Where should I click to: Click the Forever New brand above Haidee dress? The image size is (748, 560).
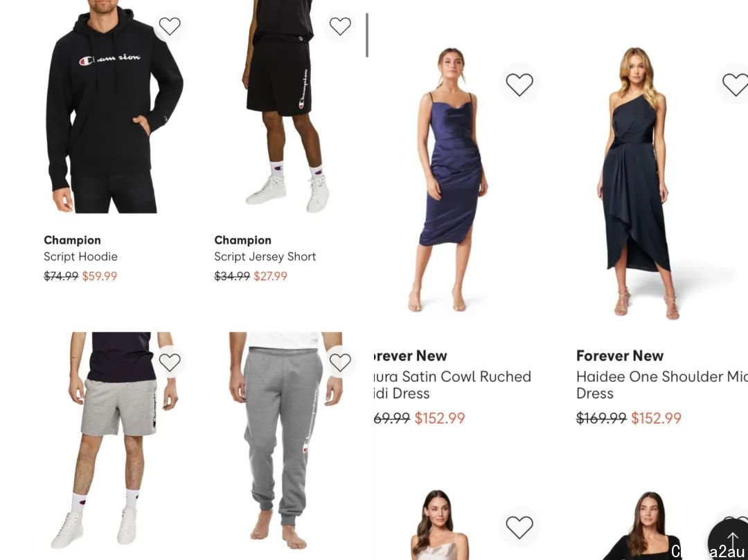[x=620, y=356]
